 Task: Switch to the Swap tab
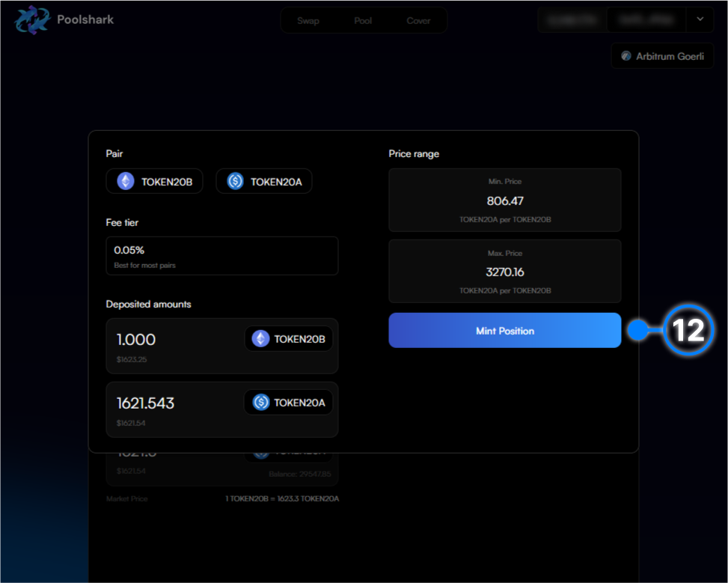308,20
